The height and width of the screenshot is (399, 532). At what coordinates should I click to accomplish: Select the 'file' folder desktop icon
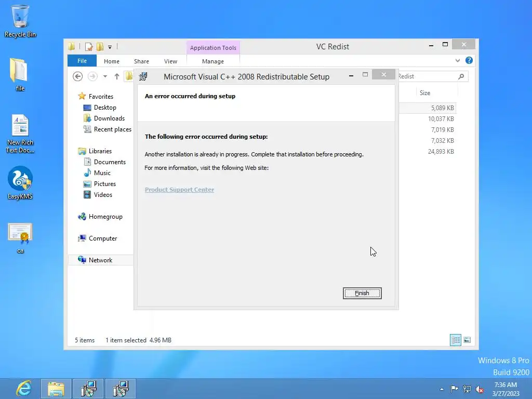coord(20,75)
